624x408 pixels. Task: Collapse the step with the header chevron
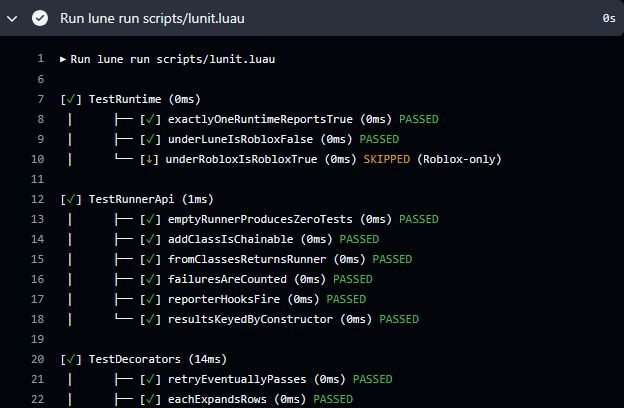click(12, 18)
